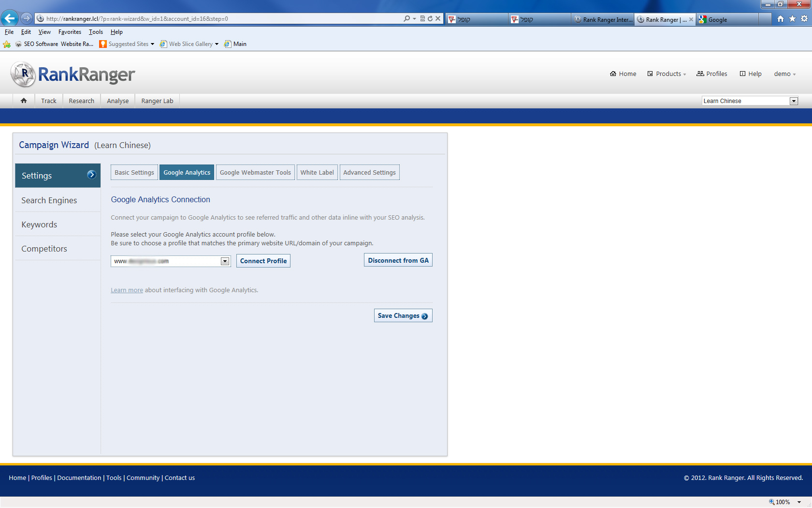Go back using the browser Back arrow
The width and height of the screenshot is (812, 508).
click(10, 18)
